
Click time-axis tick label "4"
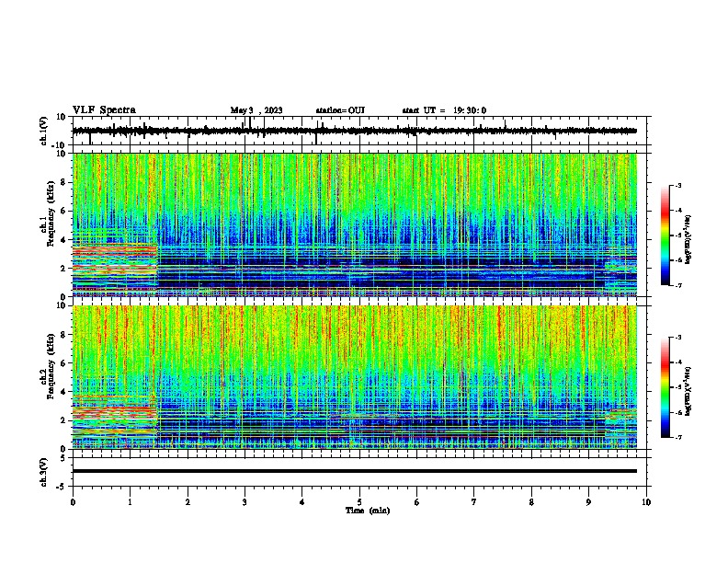(x=302, y=502)
